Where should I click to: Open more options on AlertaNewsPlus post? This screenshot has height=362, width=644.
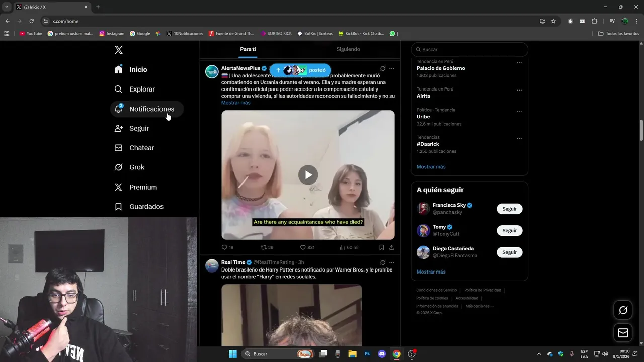(x=392, y=68)
